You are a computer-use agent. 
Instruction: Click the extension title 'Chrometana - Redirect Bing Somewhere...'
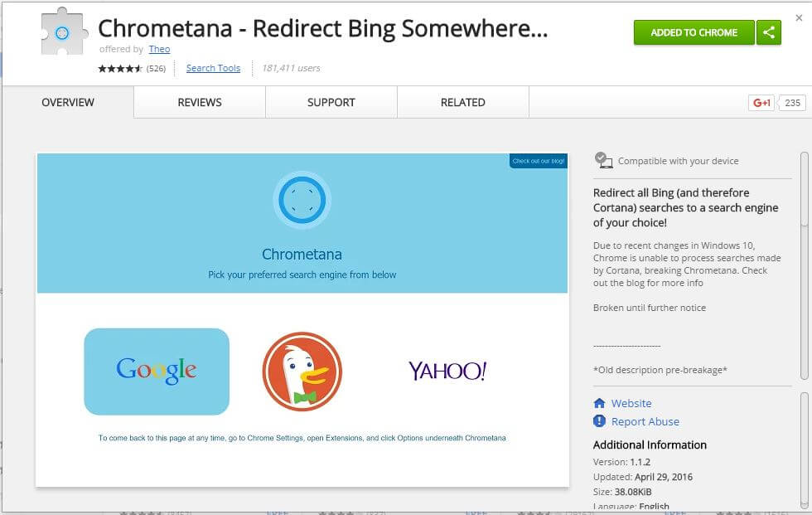322,28
